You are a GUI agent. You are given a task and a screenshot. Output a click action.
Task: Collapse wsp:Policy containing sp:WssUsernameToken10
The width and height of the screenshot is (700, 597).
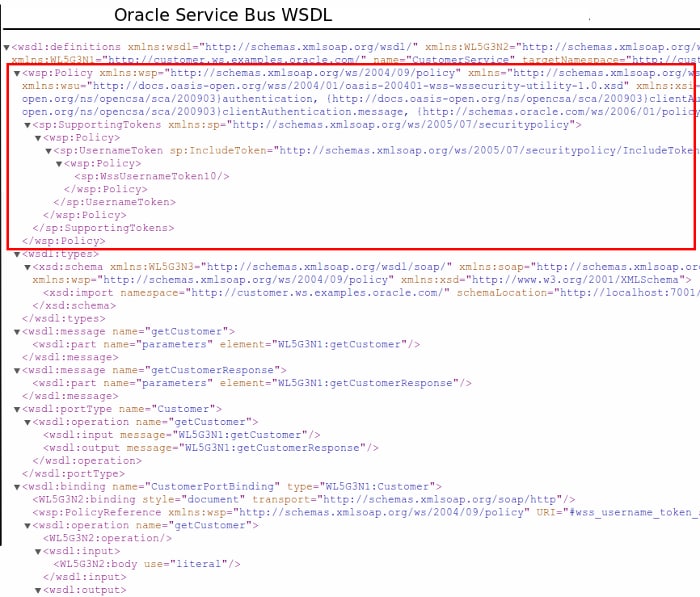(x=59, y=164)
